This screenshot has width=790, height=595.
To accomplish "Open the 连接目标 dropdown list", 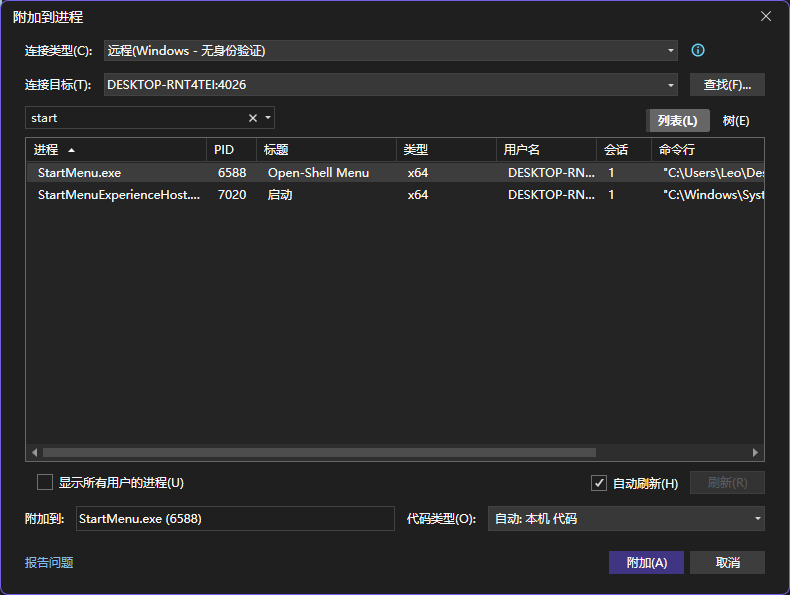I will [x=671, y=85].
